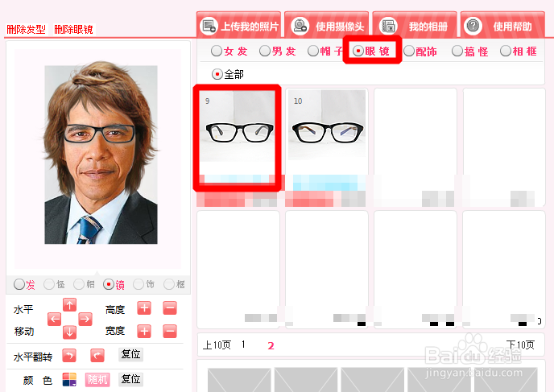554x392 pixels.
Task: Click the 随机 random color button
Action: 97,380
